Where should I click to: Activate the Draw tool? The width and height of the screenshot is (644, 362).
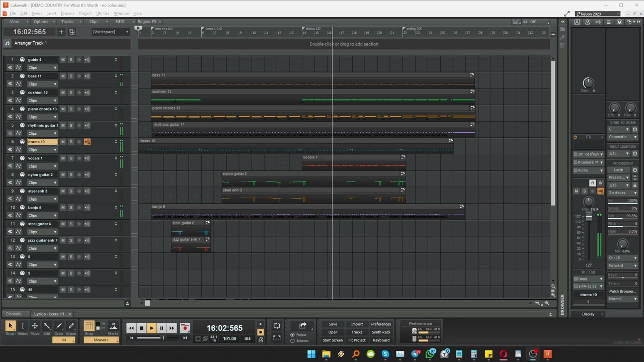click(x=59, y=326)
